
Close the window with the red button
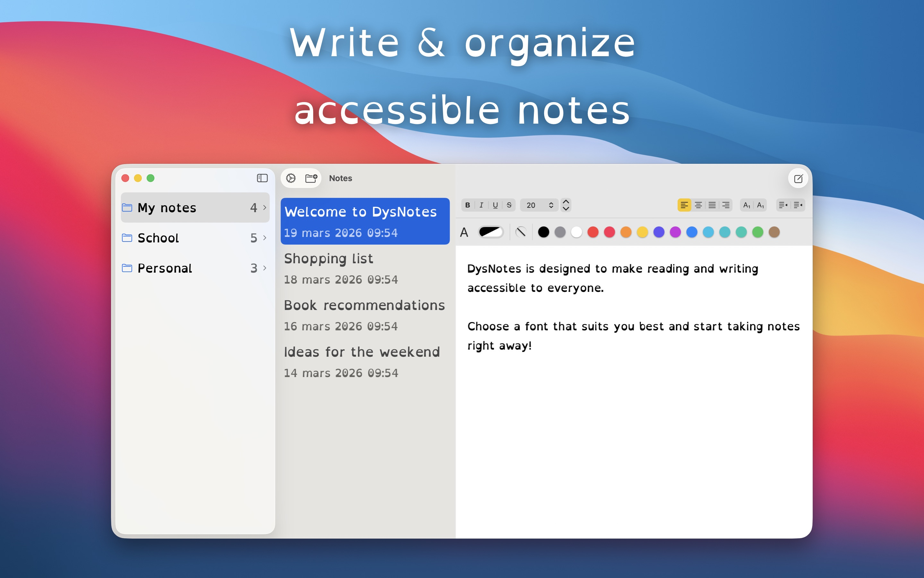pos(125,178)
